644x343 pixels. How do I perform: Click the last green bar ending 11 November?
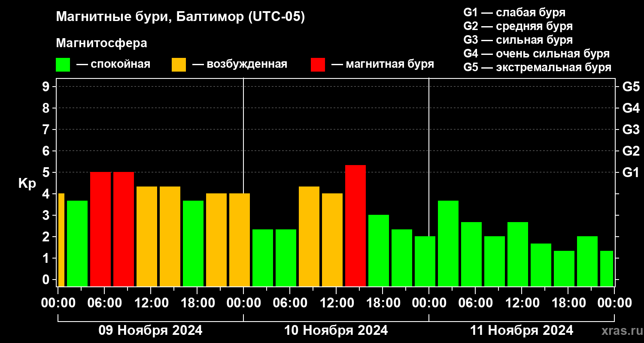tap(607, 268)
